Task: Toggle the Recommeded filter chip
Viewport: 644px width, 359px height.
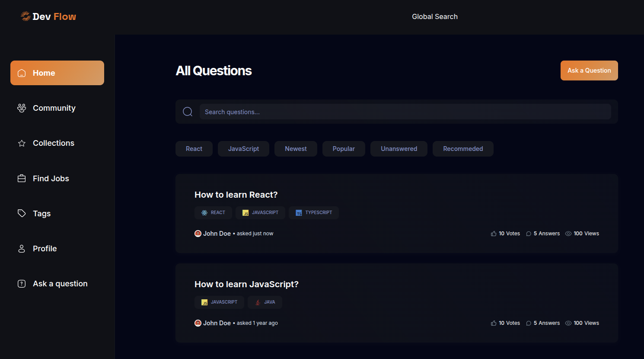Action: coord(463,148)
